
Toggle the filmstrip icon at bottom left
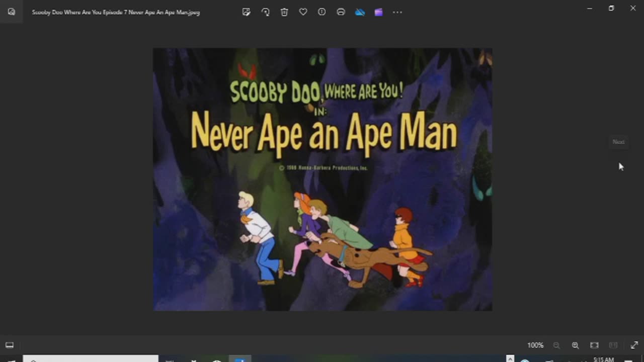point(10,345)
